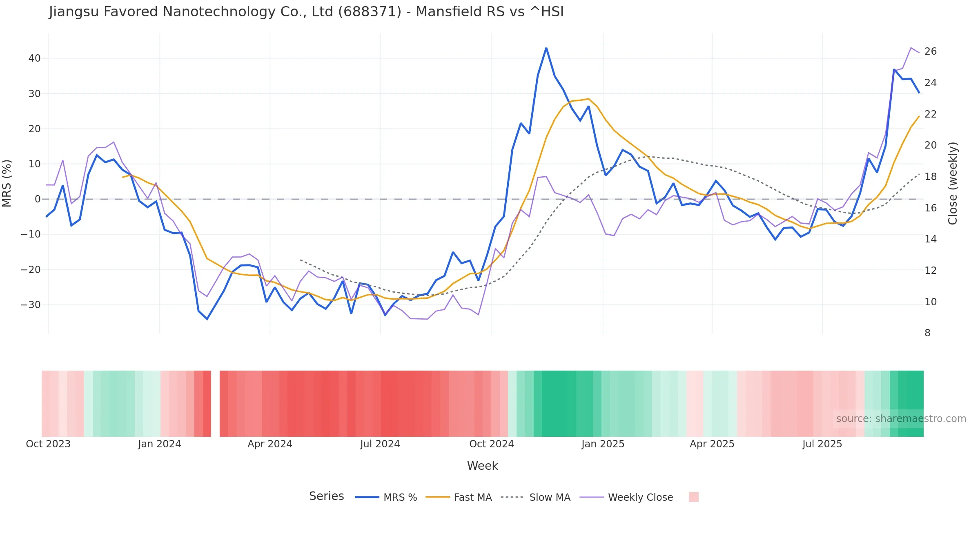Screen dimensions: 980x551
Task: Click the left axis value −30
Action: click(31, 305)
